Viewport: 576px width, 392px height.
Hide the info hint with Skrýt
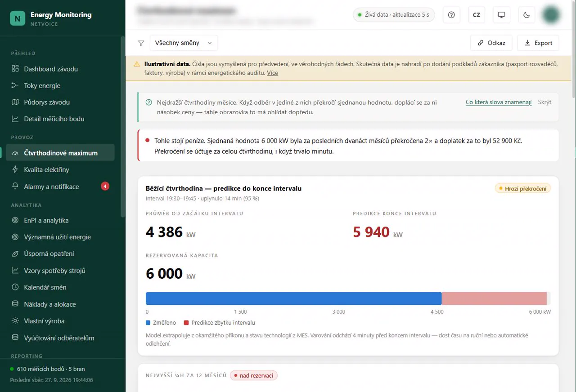[x=544, y=102]
